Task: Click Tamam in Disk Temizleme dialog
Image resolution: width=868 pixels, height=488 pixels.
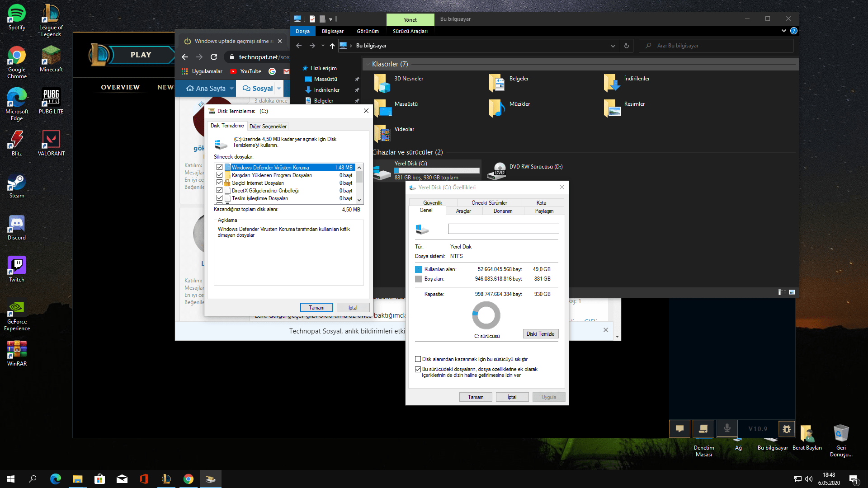Action: point(316,308)
